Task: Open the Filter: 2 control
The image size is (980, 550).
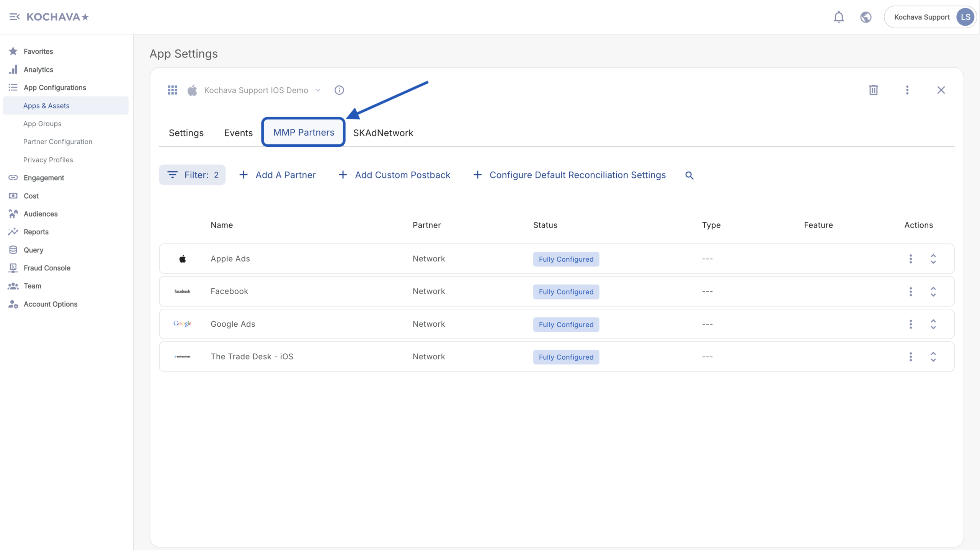Action: (192, 175)
